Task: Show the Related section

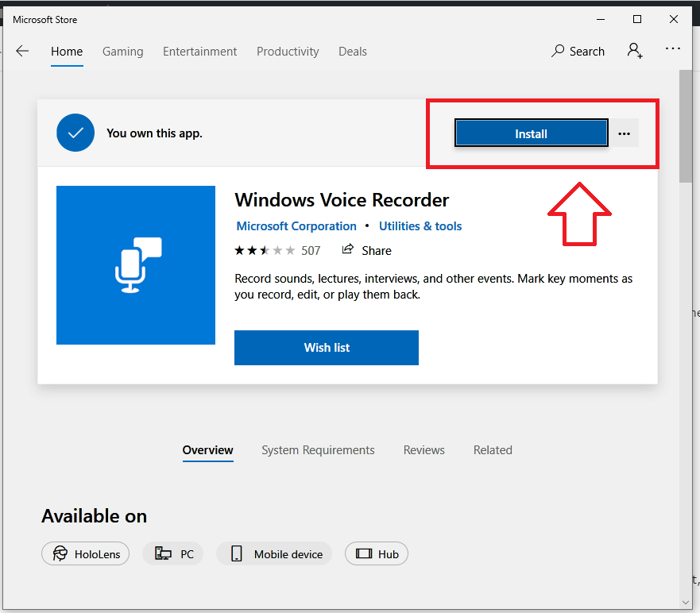Action: (x=493, y=450)
